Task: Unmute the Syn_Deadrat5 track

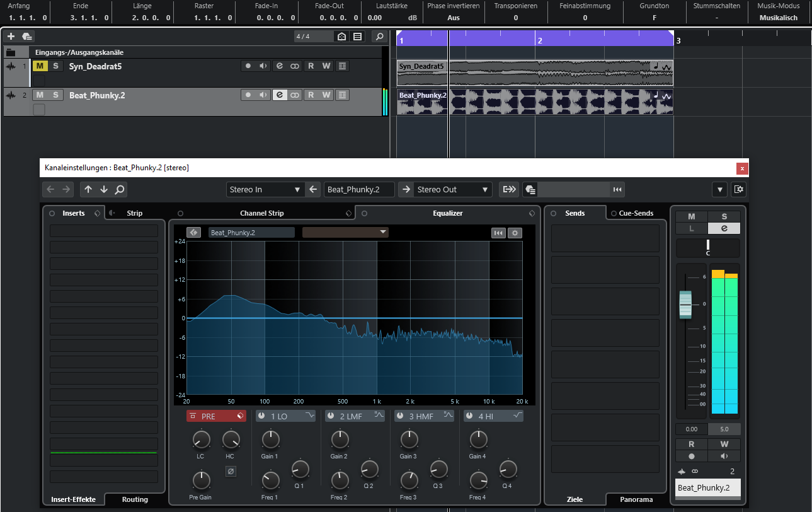Action: click(x=40, y=66)
